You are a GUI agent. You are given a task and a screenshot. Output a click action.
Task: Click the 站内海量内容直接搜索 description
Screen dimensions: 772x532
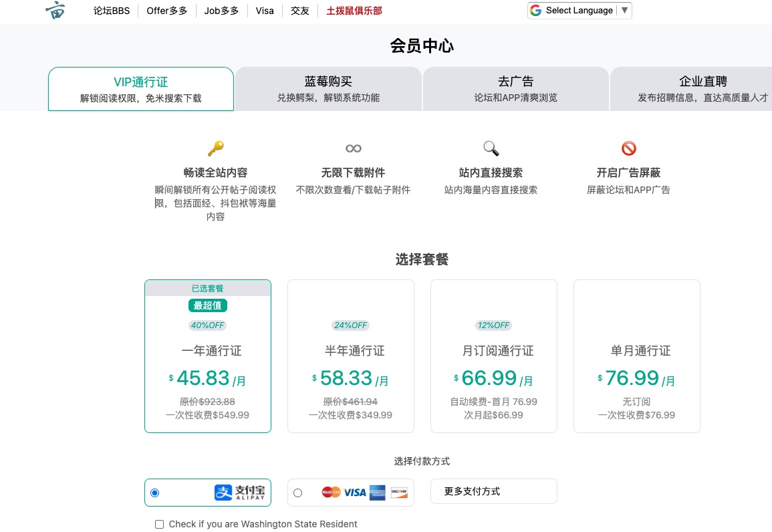pos(491,190)
